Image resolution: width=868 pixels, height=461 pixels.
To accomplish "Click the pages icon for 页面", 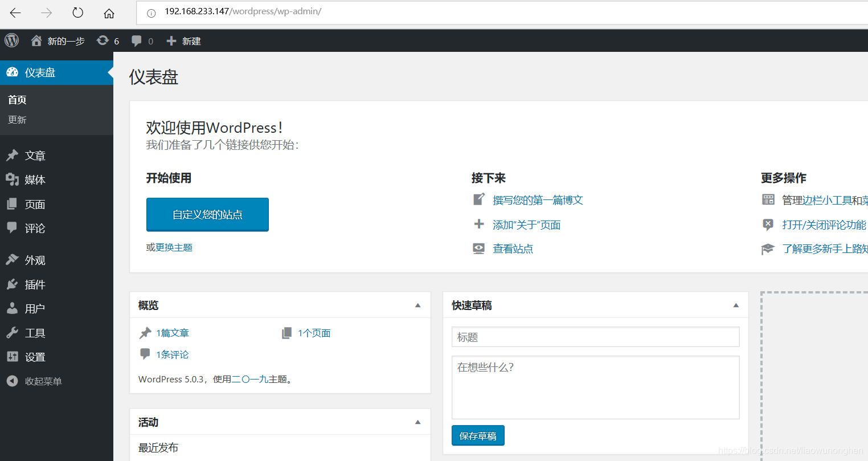I will click(12, 204).
